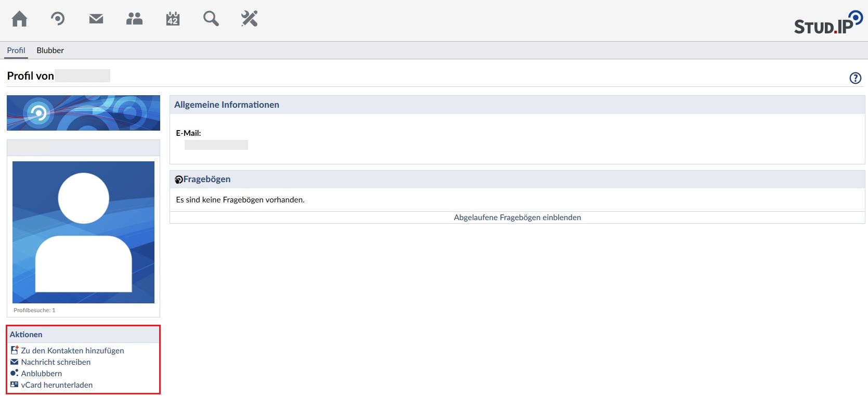The height and width of the screenshot is (396, 868).
Task: Click the help question mark icon
Action: click(x=855, y=78)
